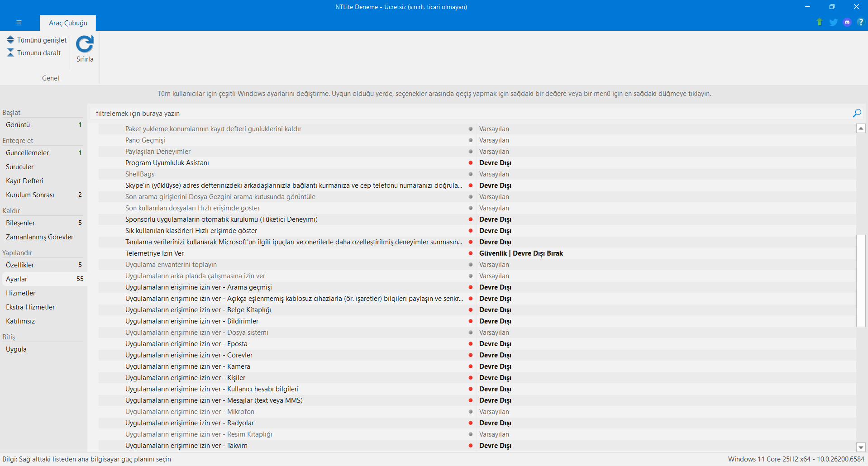Open the Discord icon link

tap(847, 22)
